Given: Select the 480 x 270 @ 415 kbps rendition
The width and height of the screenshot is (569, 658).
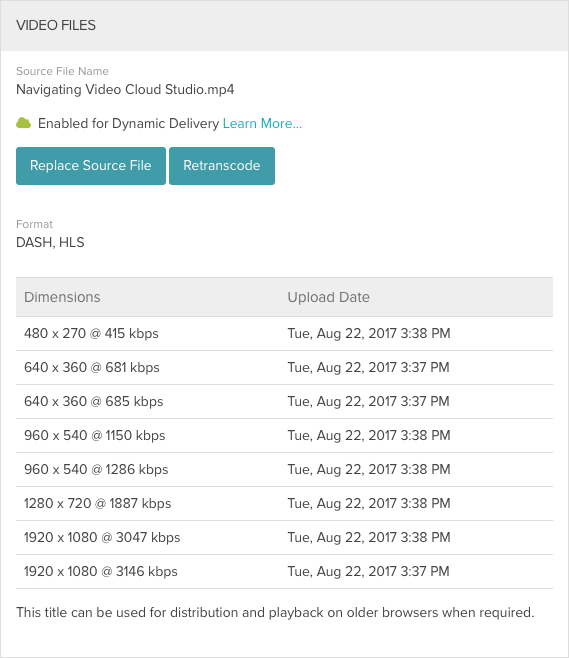Looking at the screenshot, I should (284, 334).
